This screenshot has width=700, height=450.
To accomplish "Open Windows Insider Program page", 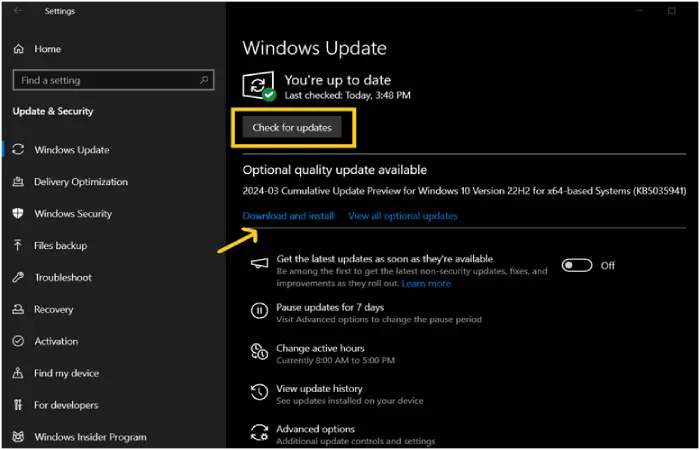I will pyautogui.click(x=90, y=437).
